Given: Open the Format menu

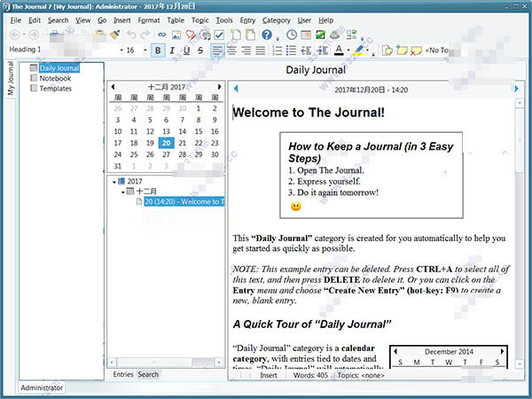Looking at the screenshot, I should coord(149,20).
